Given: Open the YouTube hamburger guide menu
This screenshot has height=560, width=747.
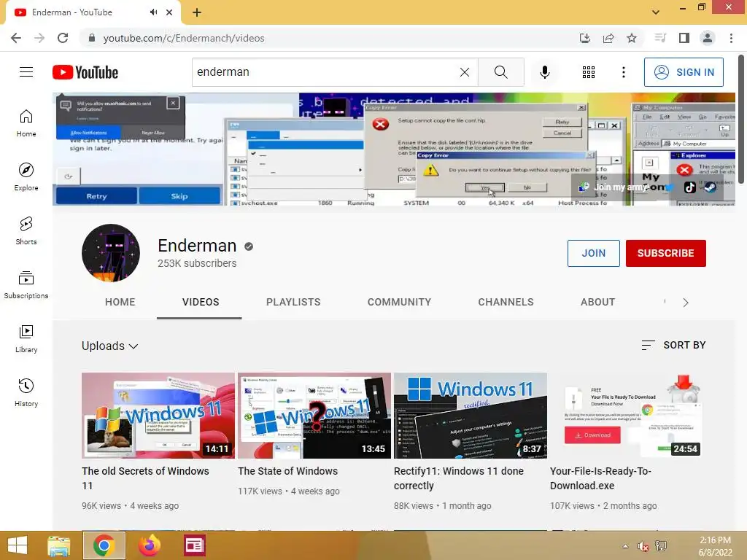Looking at the screenshot, I should [26, 72].
